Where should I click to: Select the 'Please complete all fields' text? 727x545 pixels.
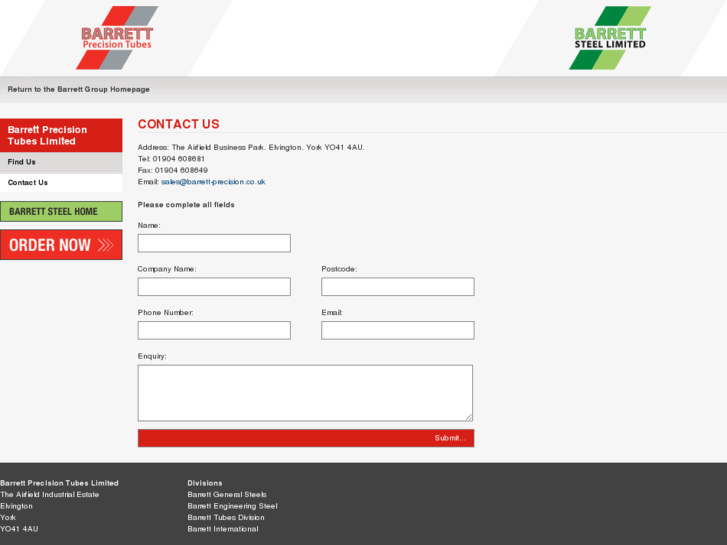pos(186,205)
